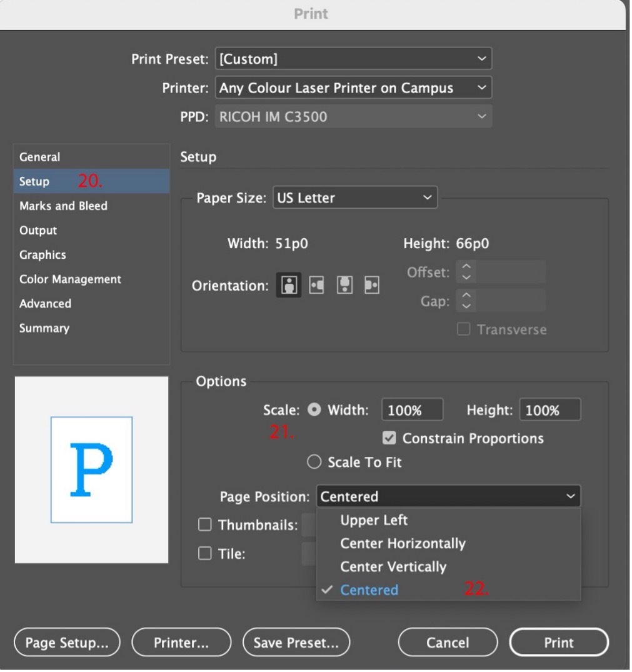The image size is (632, 672).
Task: Toggle the Transverse checkbox
Action: [x=464, y=330]
